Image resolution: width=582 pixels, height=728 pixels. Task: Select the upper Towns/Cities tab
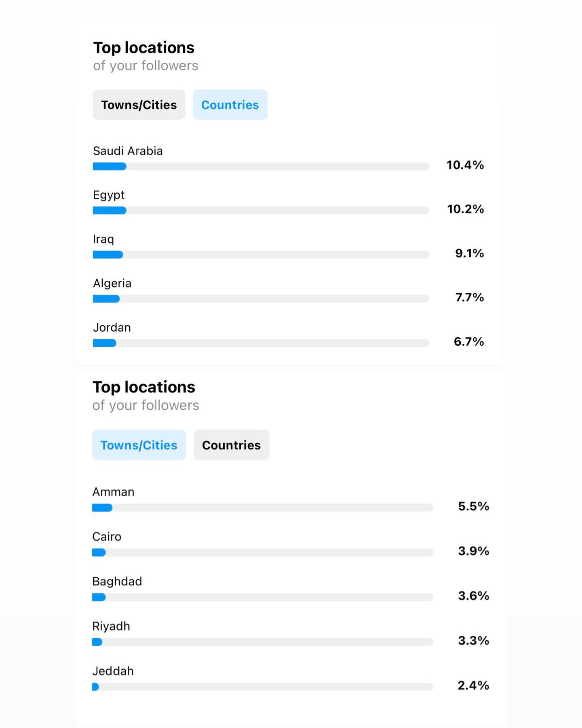click(139, 105)
